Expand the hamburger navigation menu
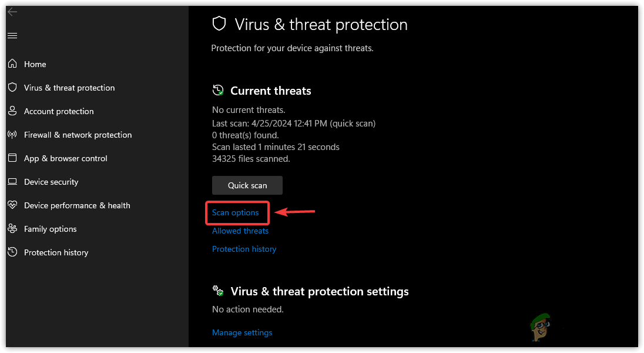 [12, 36]
